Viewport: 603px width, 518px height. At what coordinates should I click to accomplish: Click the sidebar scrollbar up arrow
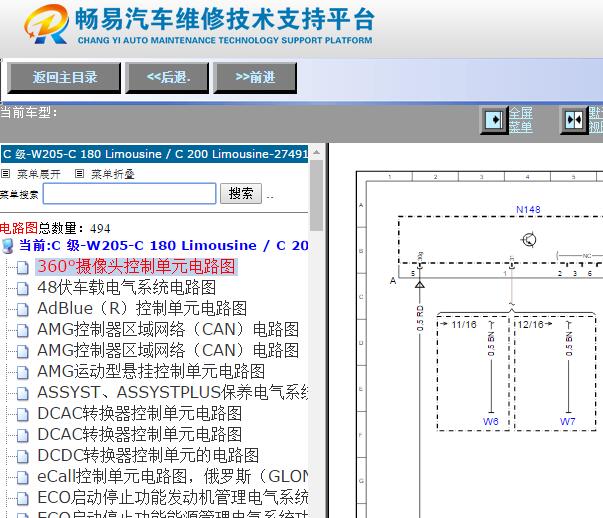point(316,153)
